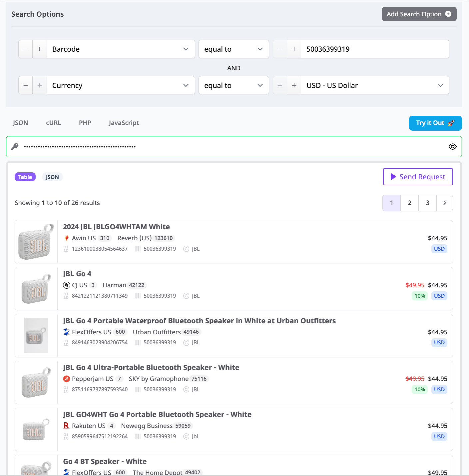Image resolution: width=469 pixels, height=476 pixels.
Task: Remove the Barcode search row with its minus
Action: click(26, 49)
